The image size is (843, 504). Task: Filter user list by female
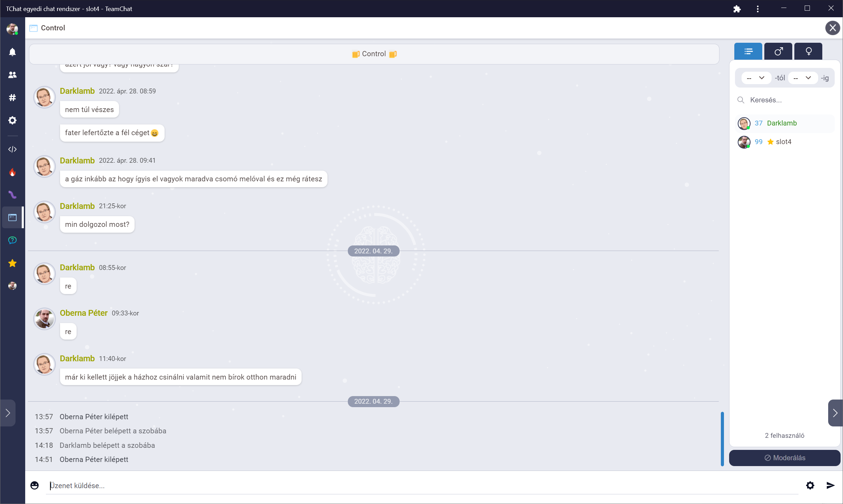tap(808, 52)
